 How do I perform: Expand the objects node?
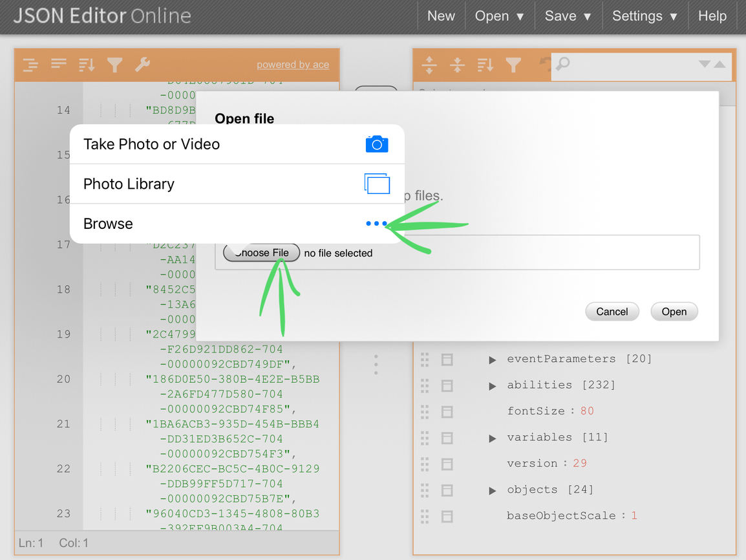click(x=493, y=491)
